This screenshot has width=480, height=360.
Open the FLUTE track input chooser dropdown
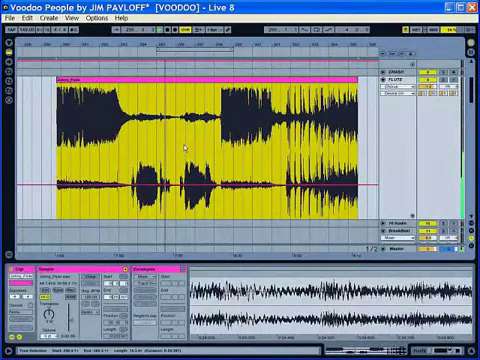point(397,87)
